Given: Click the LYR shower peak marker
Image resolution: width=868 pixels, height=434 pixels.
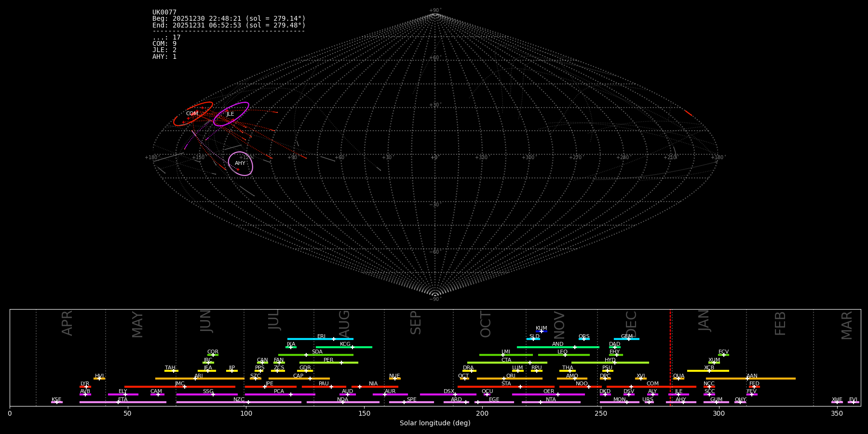Looking at the screenshot, I should 86,386.
